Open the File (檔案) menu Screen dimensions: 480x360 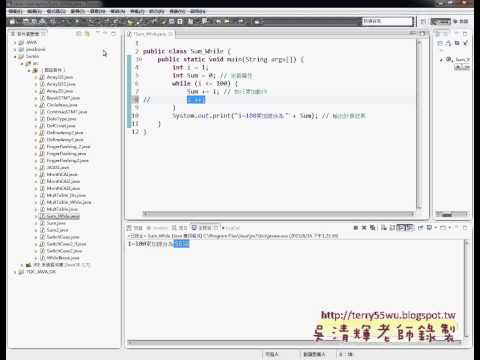(x=15, y=11)
